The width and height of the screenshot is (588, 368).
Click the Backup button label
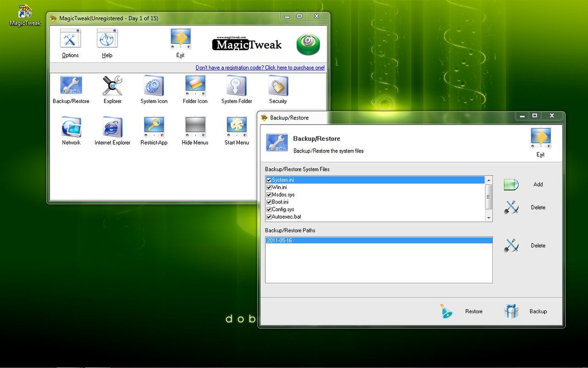click(538, 311)
